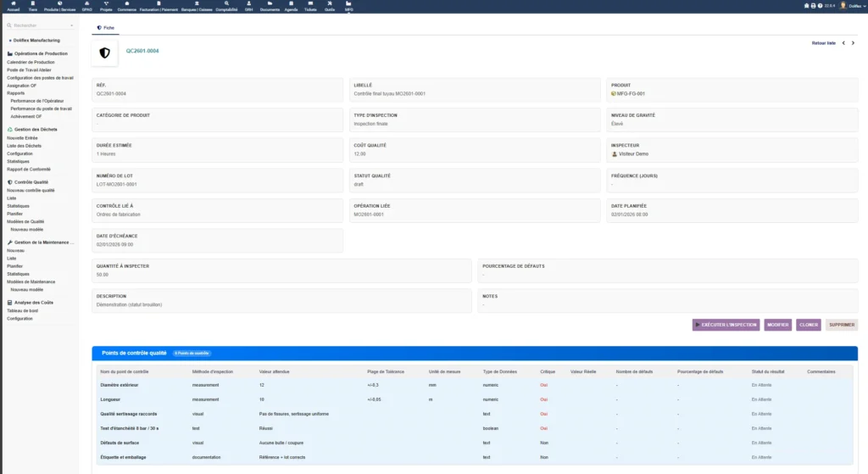Click the Retour liste link
868x474 pixels.
pyautogui.click(x=823, y=42)
